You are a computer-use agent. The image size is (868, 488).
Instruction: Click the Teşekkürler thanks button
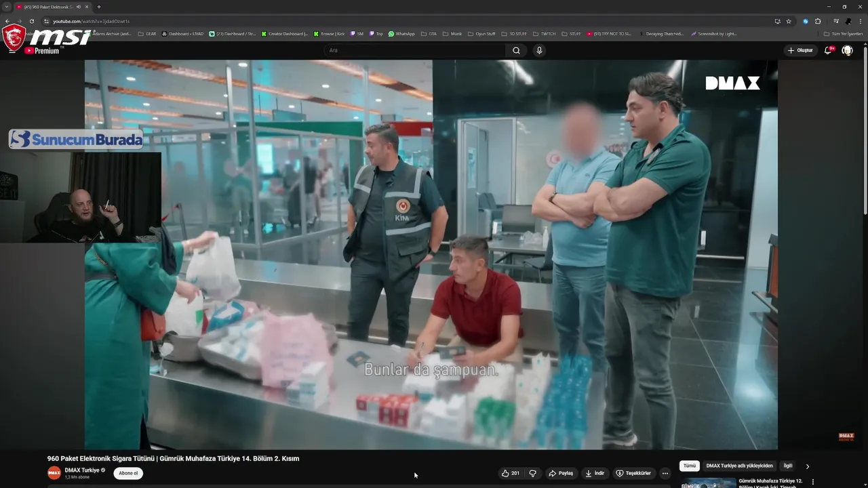pos(633,473)
